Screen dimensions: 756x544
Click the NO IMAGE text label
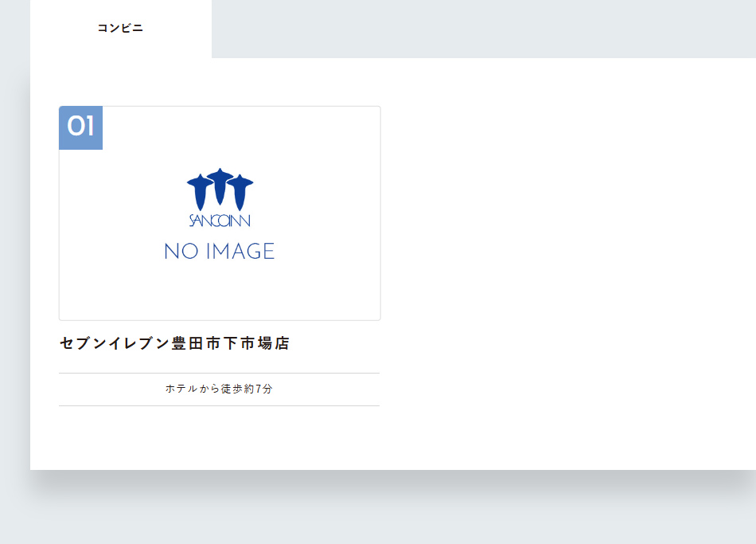coord(220,251)
